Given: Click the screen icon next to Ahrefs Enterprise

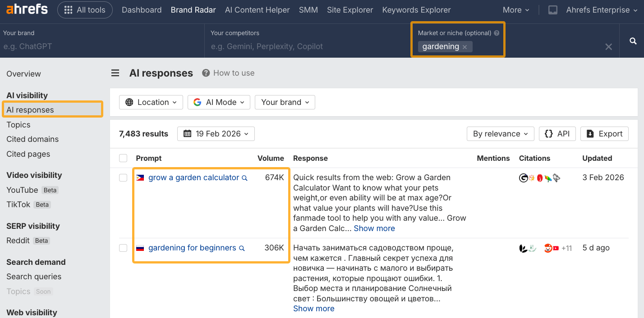Looking at the screenshot, I should coord(552,10).
